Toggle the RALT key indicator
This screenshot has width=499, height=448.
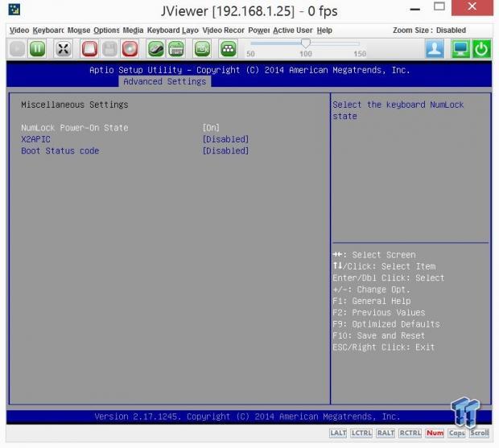click(386, 433)
